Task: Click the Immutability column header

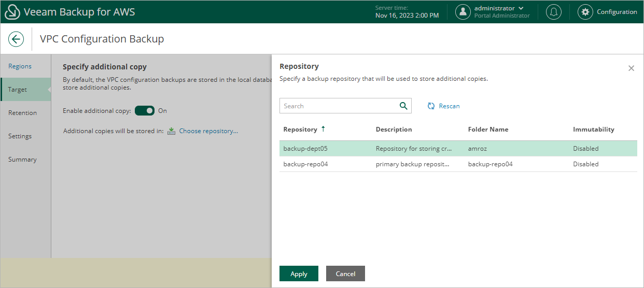Action: pyautogui.click(x=593, y=129)
